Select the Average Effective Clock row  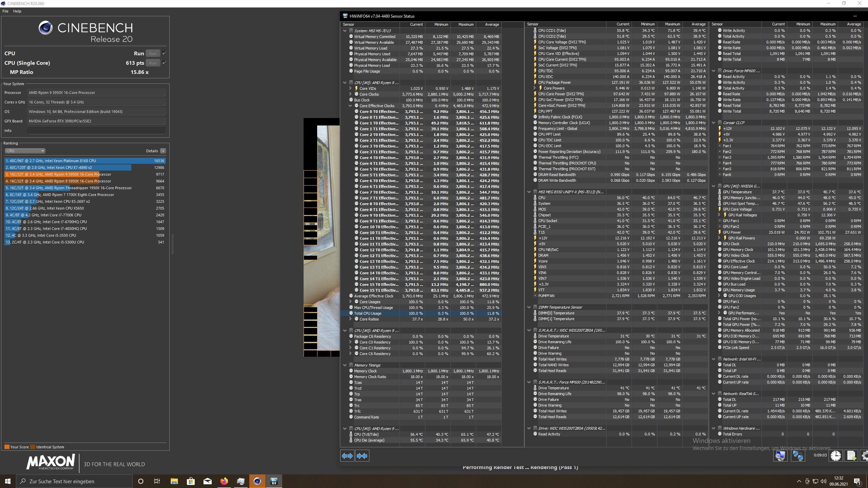pos(421,296)
